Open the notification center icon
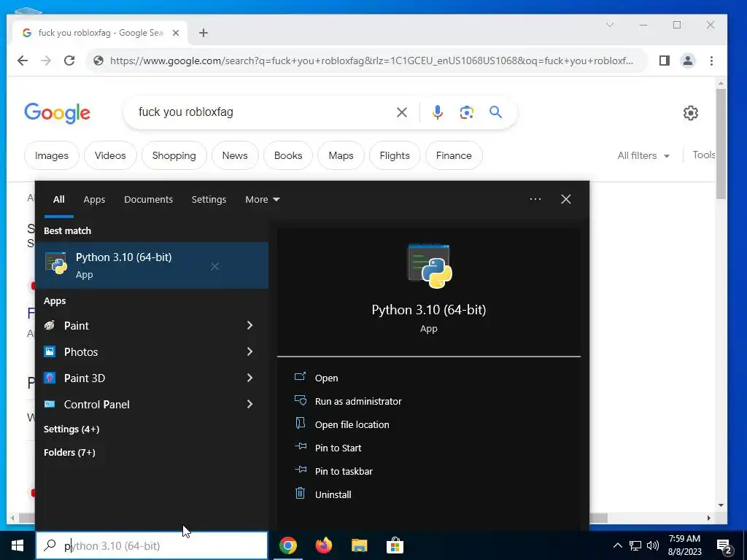The image size is (747, 560). [x=724, y=547]
